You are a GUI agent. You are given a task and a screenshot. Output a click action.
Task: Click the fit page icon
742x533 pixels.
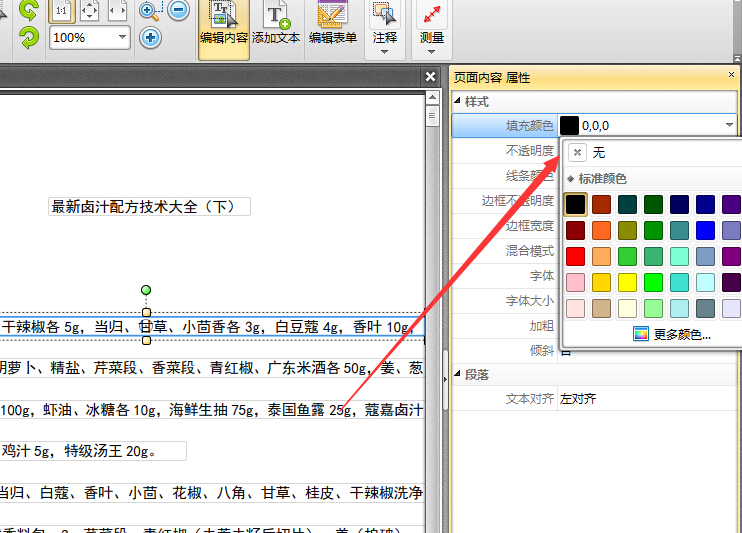(x=89, y=10)
